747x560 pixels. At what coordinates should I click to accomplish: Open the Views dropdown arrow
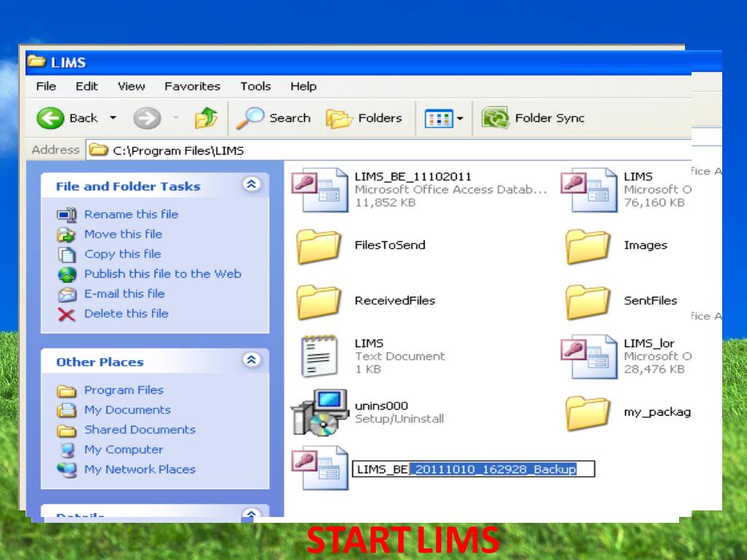click(460, 118)
